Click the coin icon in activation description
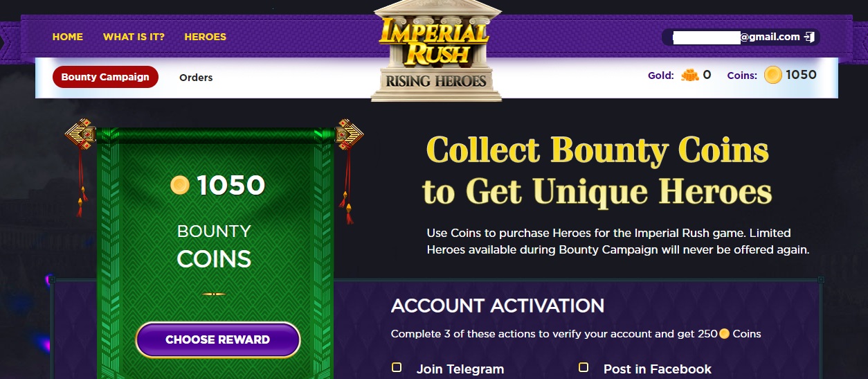The height and width of the screenshot is (379, 868). [x=725, y=334]
